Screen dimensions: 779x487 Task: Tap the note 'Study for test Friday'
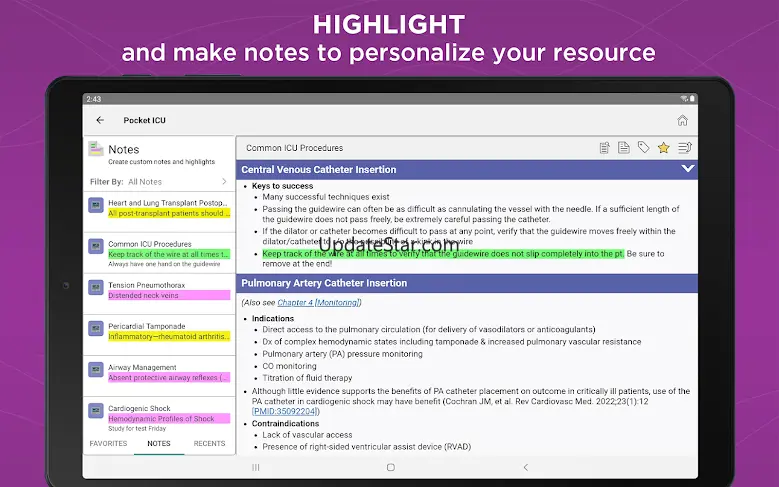pos(137,428)
